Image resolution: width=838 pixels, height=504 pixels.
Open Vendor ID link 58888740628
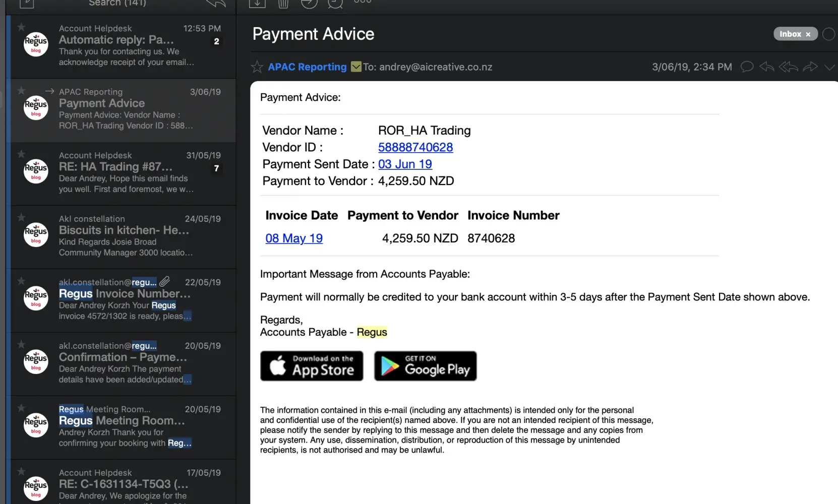click(x=415, y=147)
